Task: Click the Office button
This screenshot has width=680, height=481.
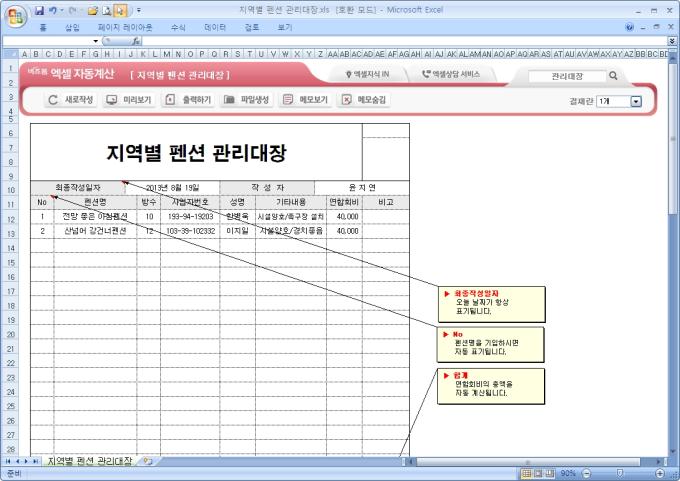Action: pos(15,14)
